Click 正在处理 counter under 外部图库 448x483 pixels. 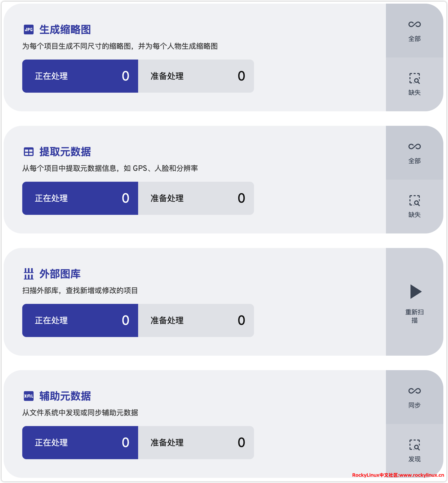80,320
